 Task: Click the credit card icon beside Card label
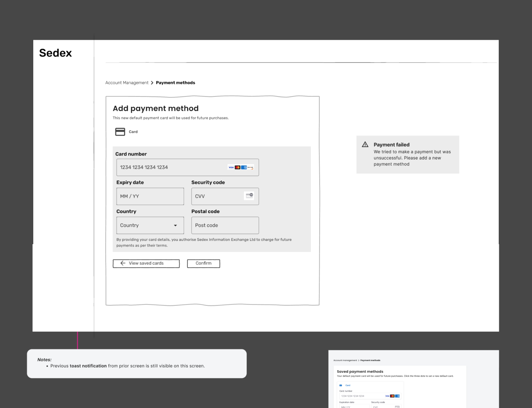tap(120, 132)
